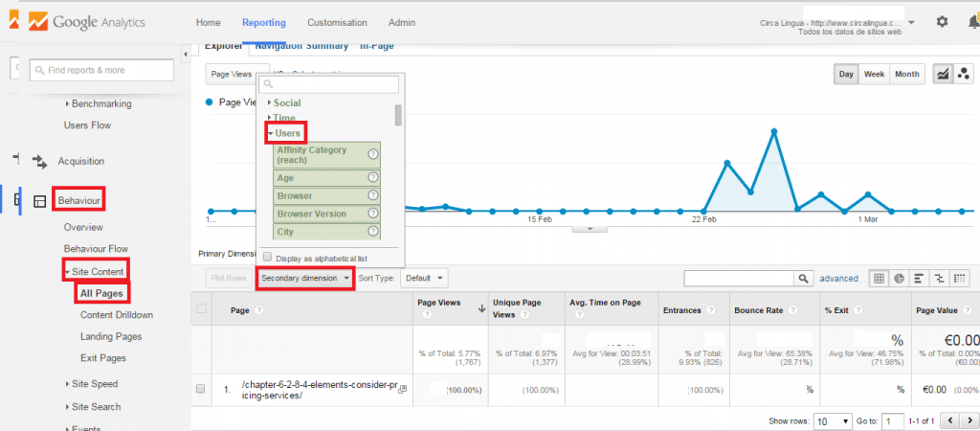Screen dimensions: 980x431
Task: Open page link icon for chapter-6-2-8-4 row
Action: pyautogui.click(x=403, y=389)
